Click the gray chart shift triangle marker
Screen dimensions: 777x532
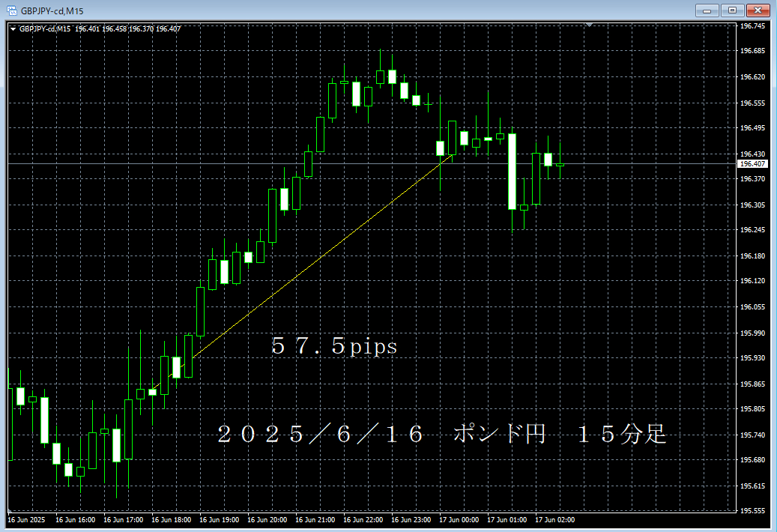[590, 25]
